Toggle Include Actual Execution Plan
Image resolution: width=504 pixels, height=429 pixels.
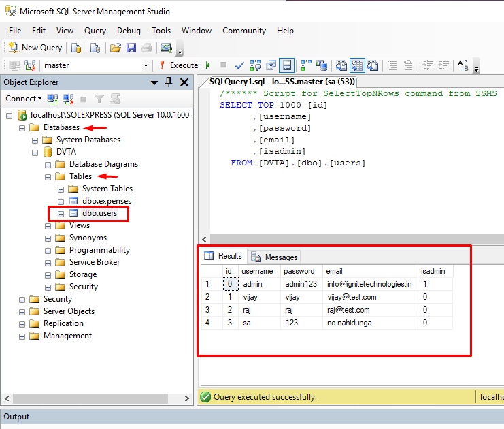pyautogui.click(x=306, y=65)
